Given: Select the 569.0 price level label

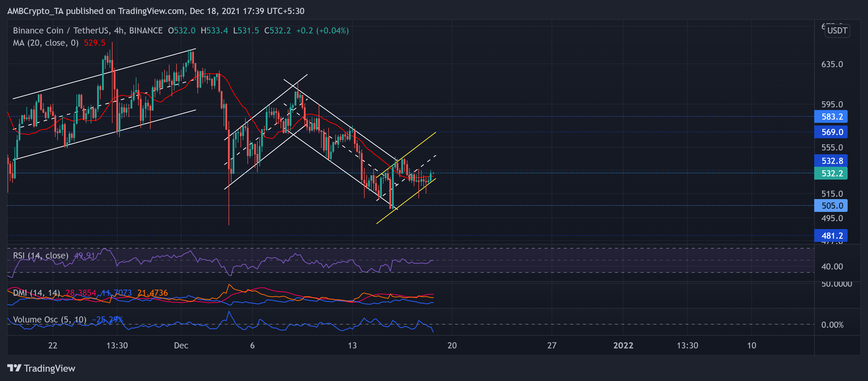Looking at the screenshot, I should click(x=830, y=132).
